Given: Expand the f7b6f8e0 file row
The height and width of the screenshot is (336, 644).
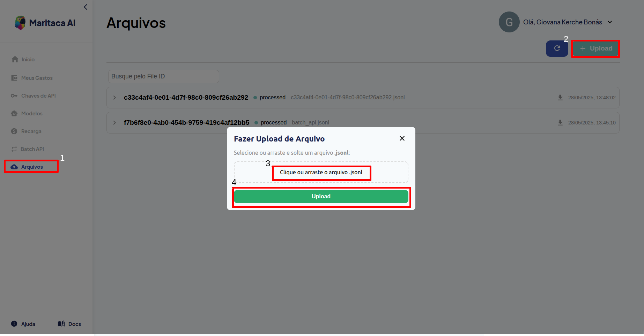Looking at the screenshot, I should coord(114,123).
